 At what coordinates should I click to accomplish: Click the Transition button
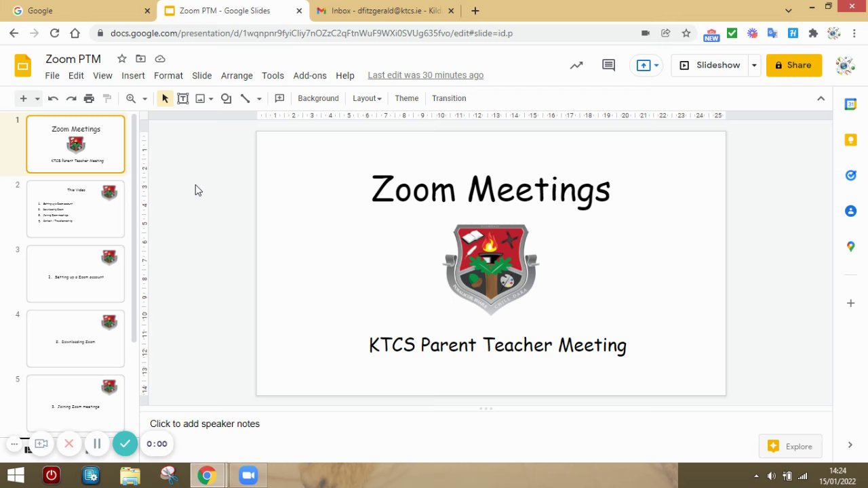(449, 98)
